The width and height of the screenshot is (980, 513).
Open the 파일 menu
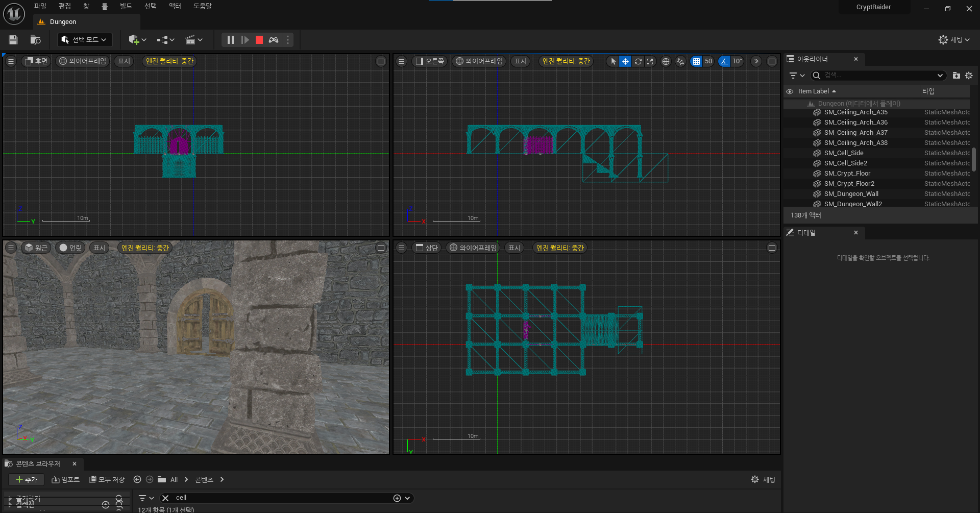point(40,6)
